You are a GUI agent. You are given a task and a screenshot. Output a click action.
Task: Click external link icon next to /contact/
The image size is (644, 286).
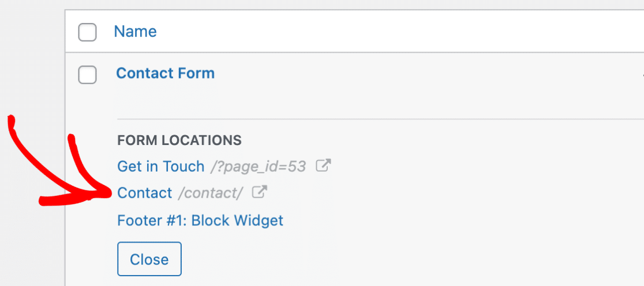(x=260, y=192)
